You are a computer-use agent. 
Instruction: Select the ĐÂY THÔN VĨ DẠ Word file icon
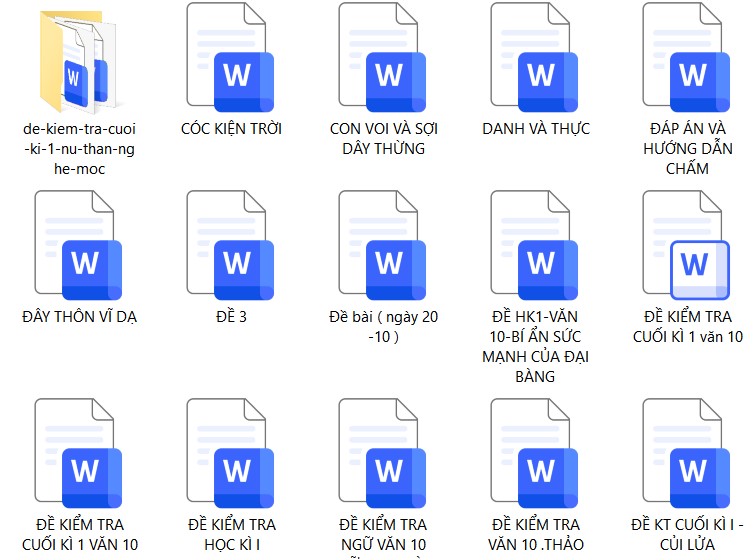(79, 248)
